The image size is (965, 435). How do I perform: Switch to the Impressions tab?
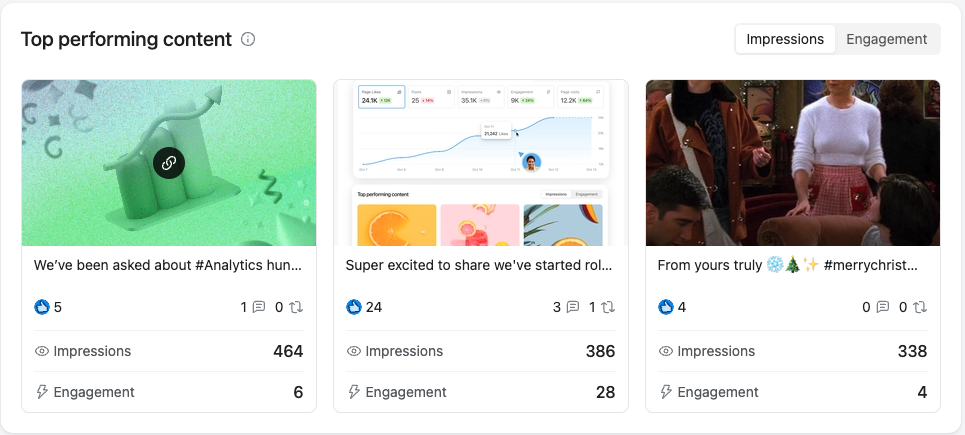785,39
